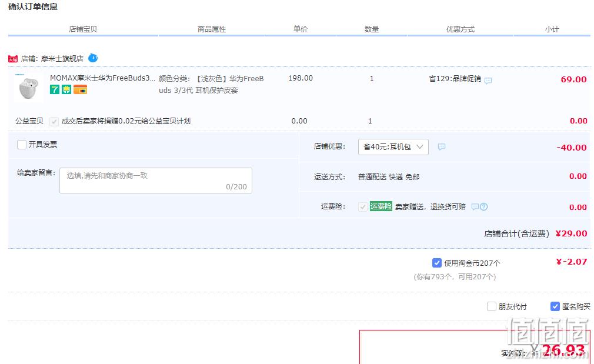
Task: Click the 确认订单信息 heading
Action: pos(33,6)
